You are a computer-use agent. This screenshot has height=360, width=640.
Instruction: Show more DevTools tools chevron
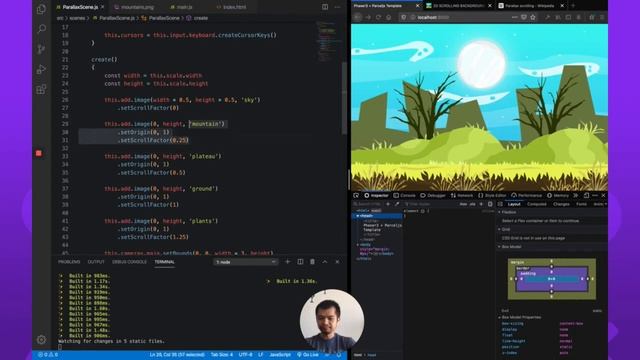point(576,196)
